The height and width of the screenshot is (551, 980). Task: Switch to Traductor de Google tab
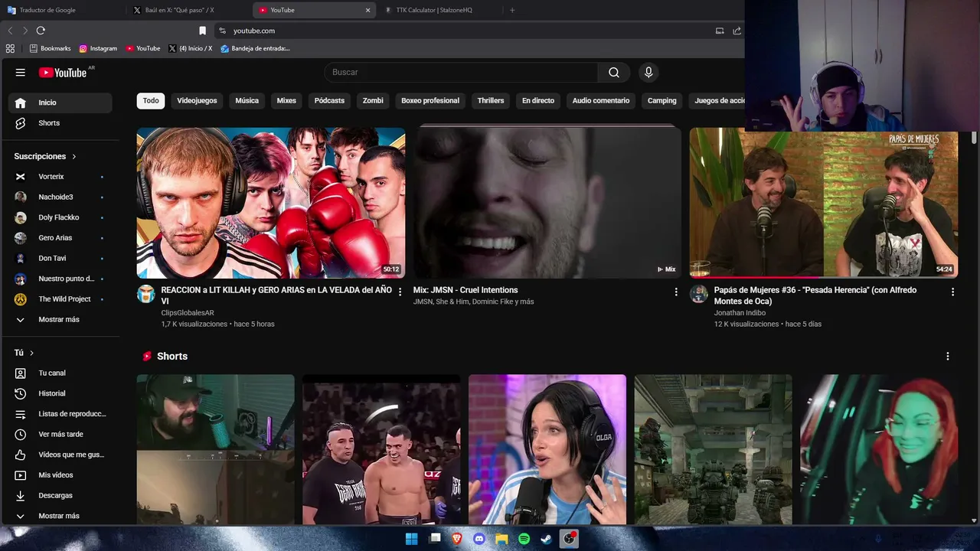63,10
